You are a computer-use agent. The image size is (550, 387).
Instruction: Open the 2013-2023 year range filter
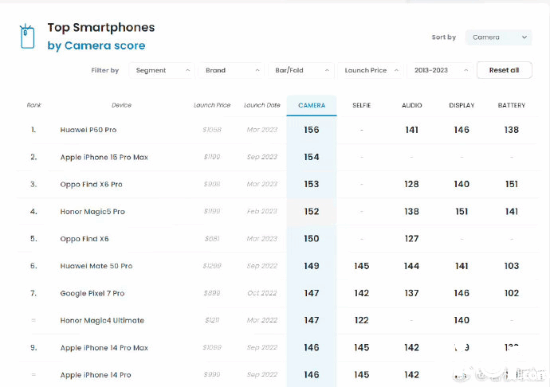440,70
